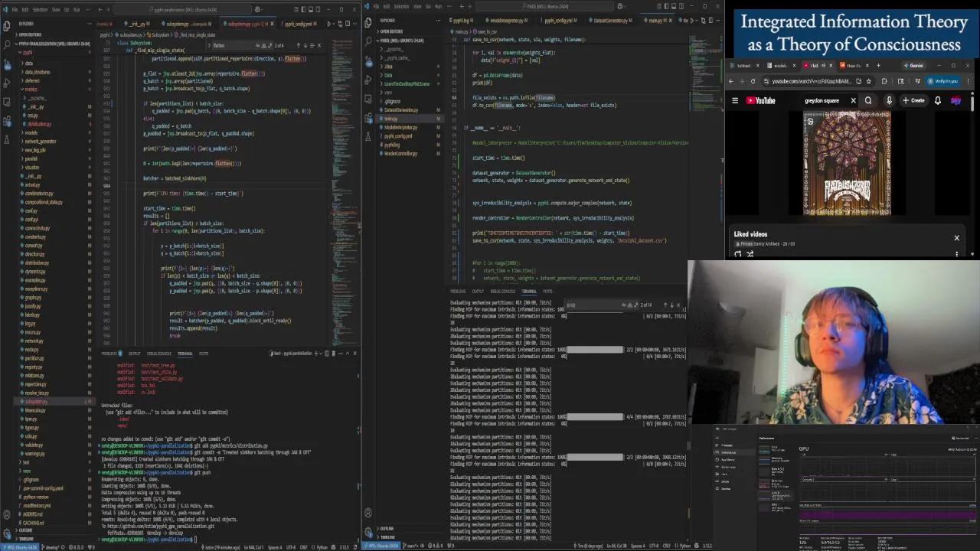The height and width of the screenshot is (551, 980).
Task: Click the album cover video thumbnail
Action: [x=847, y=164]
